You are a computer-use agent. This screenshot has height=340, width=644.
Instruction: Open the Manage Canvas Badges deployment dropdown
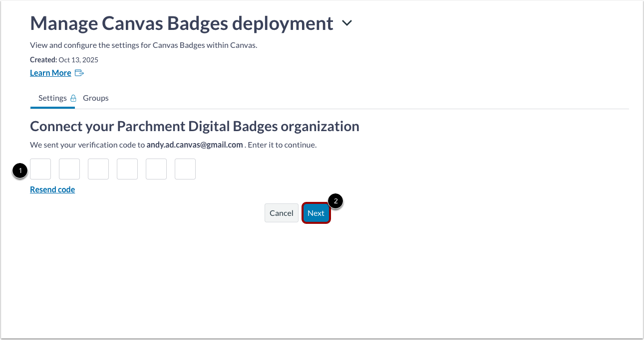pos(347,22)
